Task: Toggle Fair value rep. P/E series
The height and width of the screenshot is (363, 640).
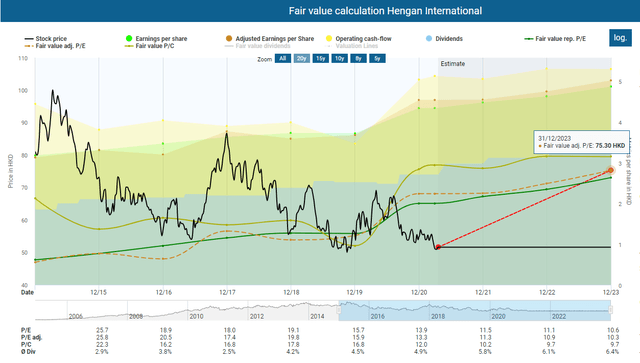Action: (555, 38)
